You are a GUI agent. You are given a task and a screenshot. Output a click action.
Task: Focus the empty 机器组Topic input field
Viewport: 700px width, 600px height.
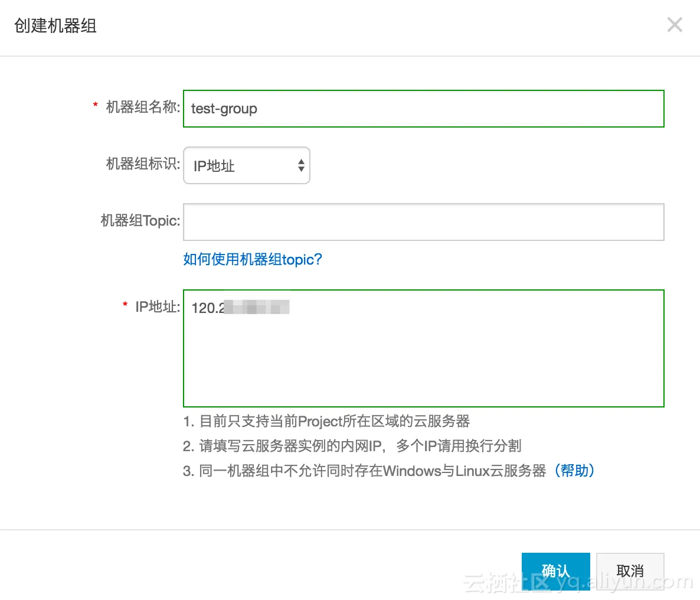tap(424, 222)
